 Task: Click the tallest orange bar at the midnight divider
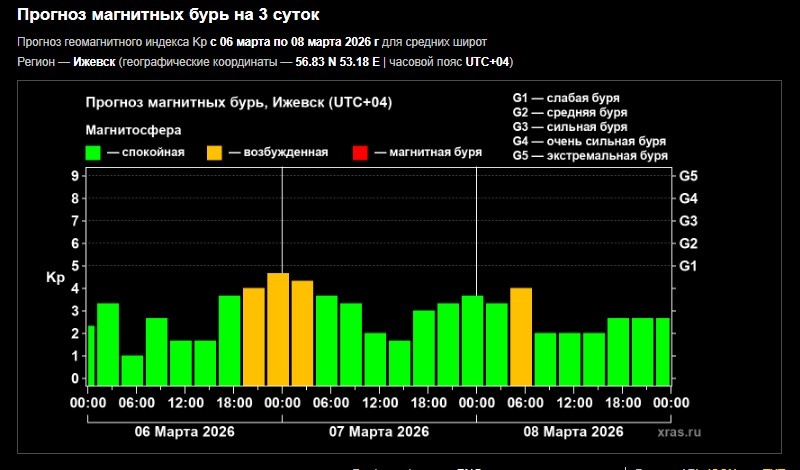[x=278, y=329]
